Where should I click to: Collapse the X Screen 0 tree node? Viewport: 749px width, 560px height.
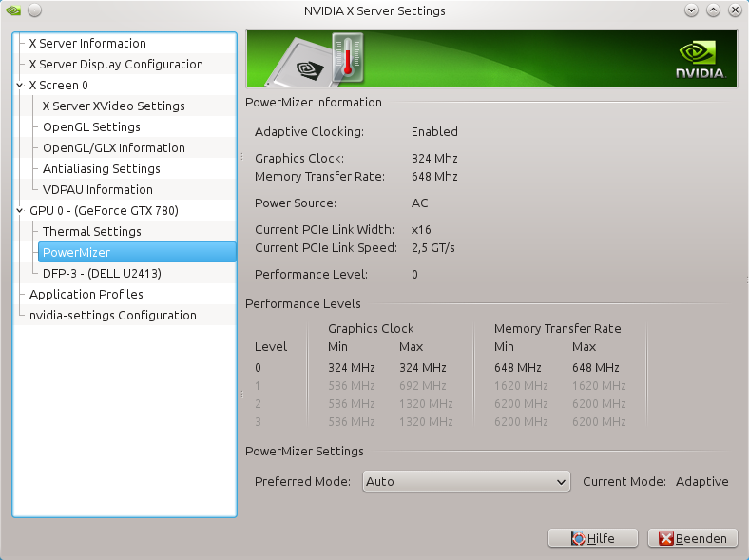(20, 85)
